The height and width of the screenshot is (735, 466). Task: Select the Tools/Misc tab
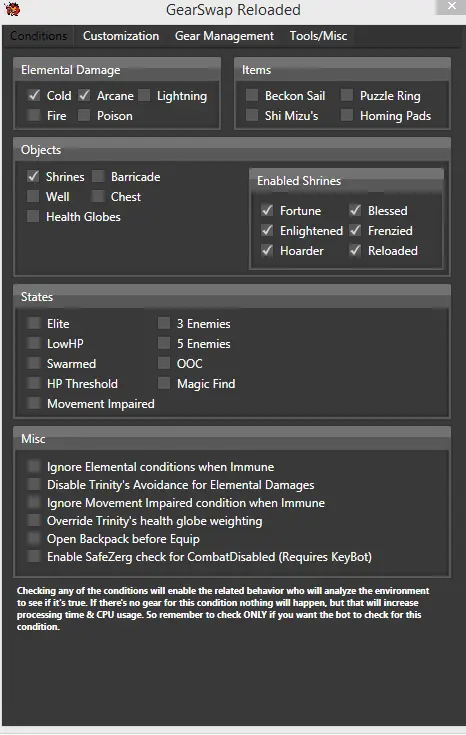pyautogui.click(x=318, y=36)
